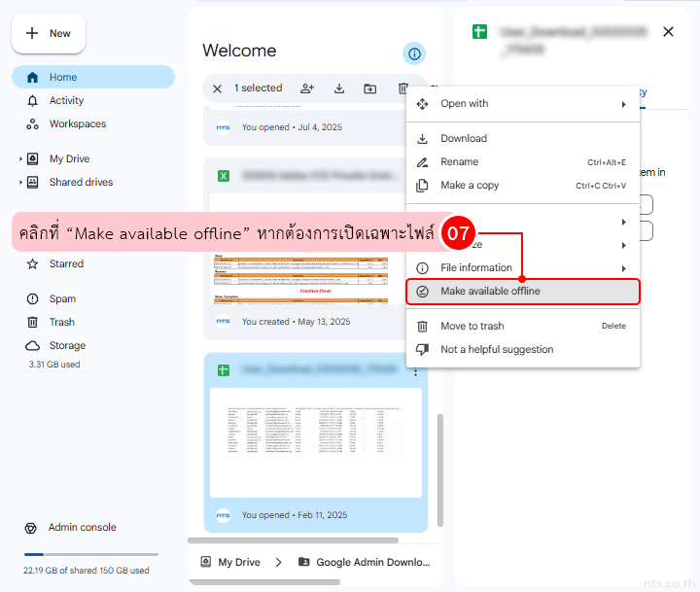Open Storage usage page

(67, 345)
